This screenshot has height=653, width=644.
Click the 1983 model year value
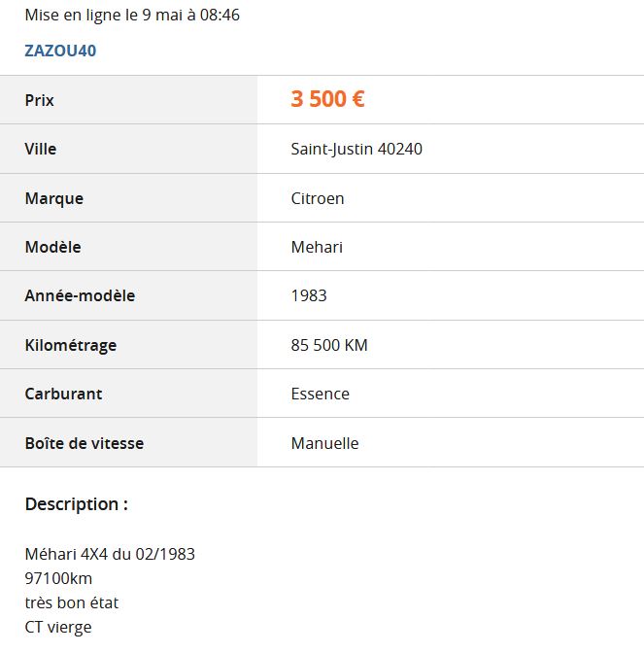tap(309, 295)
